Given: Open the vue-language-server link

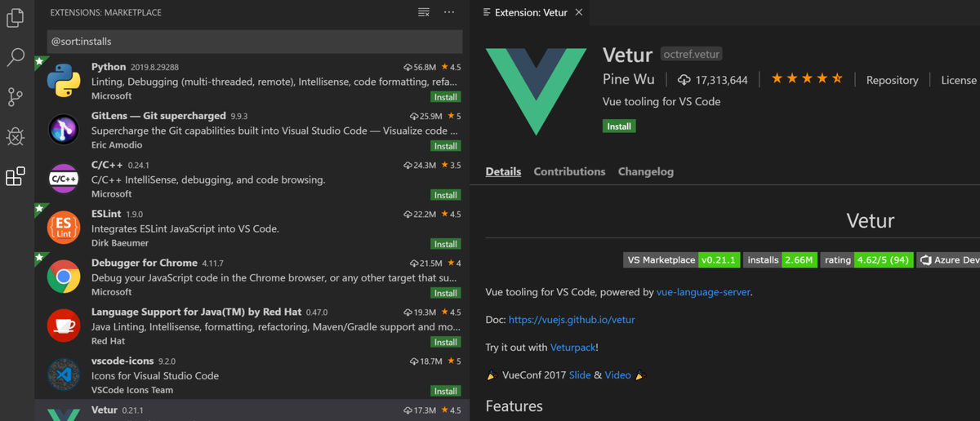Looking at the screenshot, I should click(x=703, y=292).
